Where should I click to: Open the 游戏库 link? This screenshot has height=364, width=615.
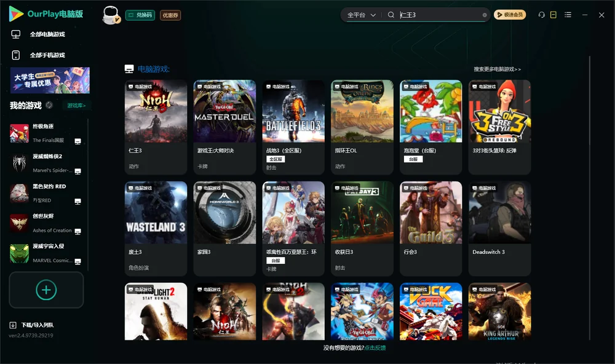[x=76, y=105]
